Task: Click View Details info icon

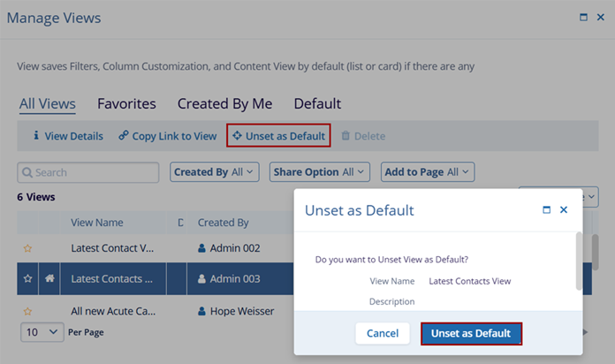Action: pos(36,136)
